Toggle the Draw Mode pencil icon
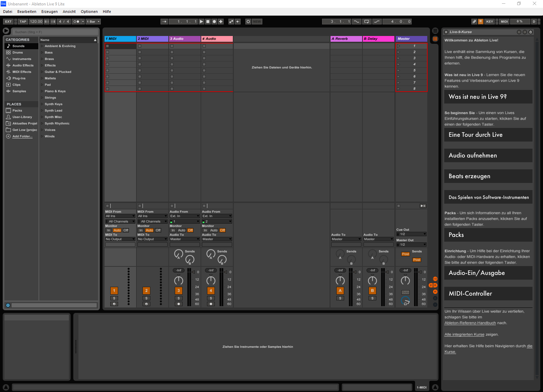543x392 pixels. pos(474,21)
